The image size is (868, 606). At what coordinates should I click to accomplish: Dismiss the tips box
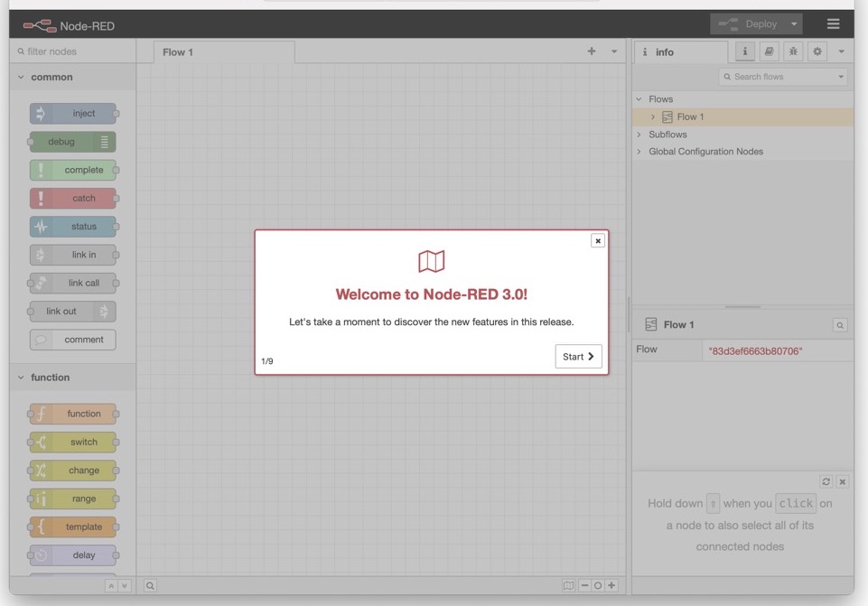coord(843,481)
